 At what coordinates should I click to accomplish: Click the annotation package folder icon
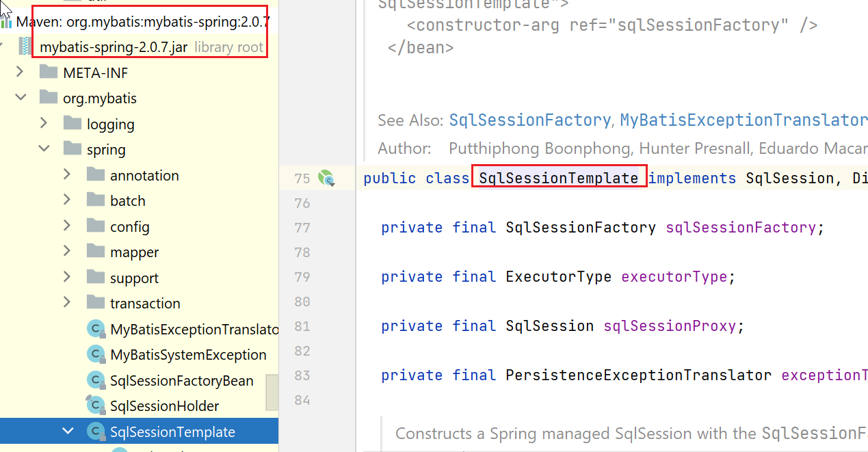pos(96,175)
